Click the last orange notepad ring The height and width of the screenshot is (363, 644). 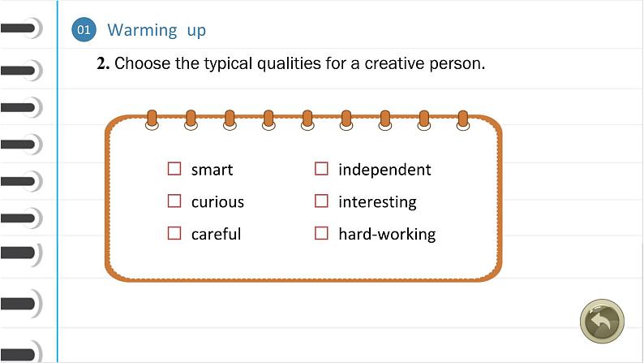point(462,119)
